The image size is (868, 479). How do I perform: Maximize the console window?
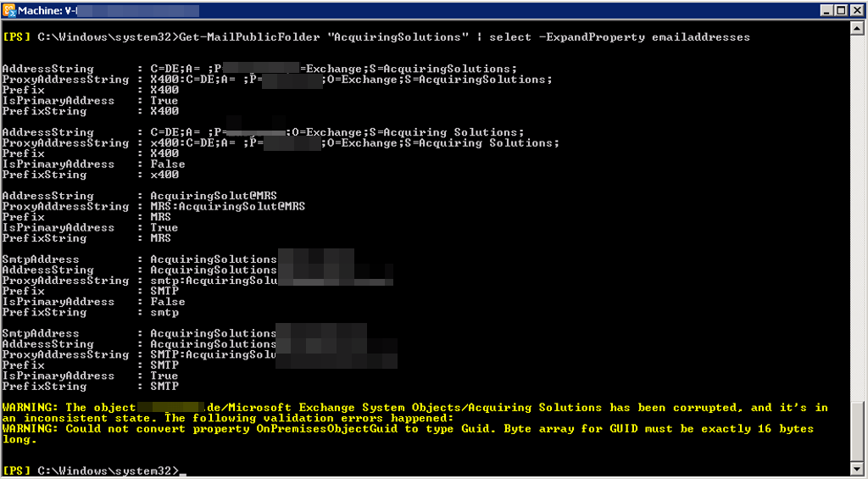(842, 10)
